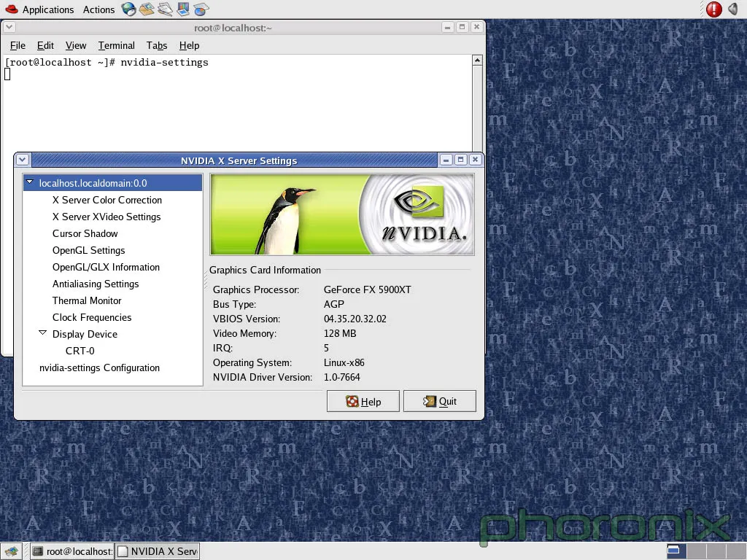Click the Help button in NVIDIA settings
Screen dimensions: 747x560
[363, 402]
